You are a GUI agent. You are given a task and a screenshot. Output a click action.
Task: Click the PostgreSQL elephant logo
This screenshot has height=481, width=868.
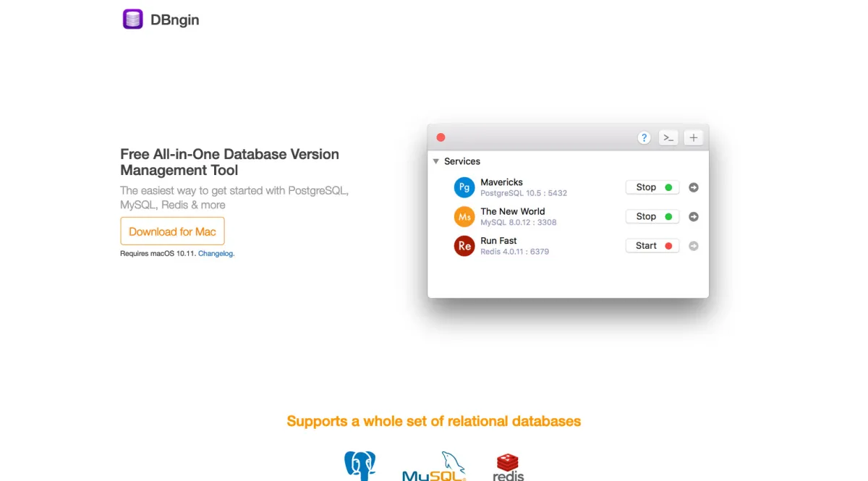359,466
